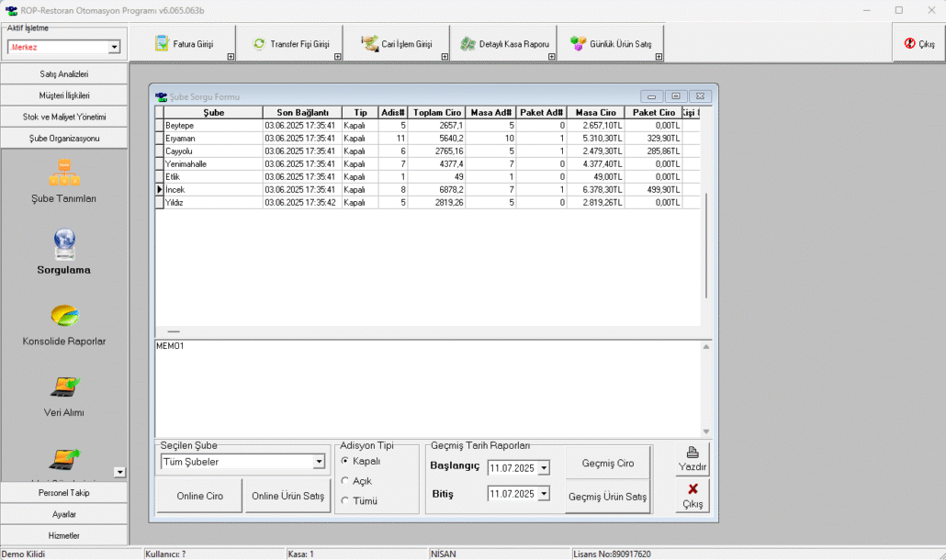The height and width of the screenshot is (560, 946).
Task: Open the Konsolide Raporlar icon
Action: tap(64, 316)
